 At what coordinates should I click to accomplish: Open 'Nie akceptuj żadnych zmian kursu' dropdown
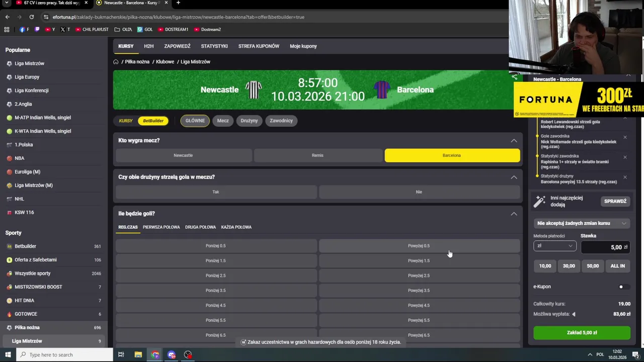582,223
